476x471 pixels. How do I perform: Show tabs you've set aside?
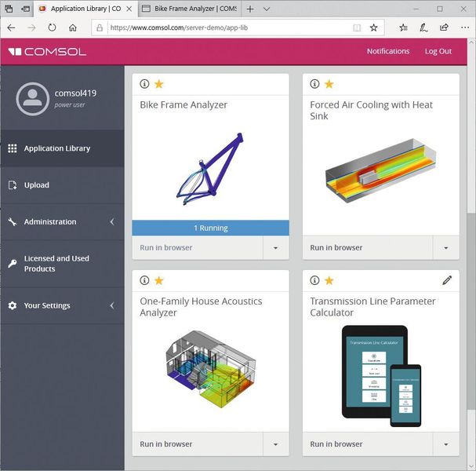click(9, 9)
